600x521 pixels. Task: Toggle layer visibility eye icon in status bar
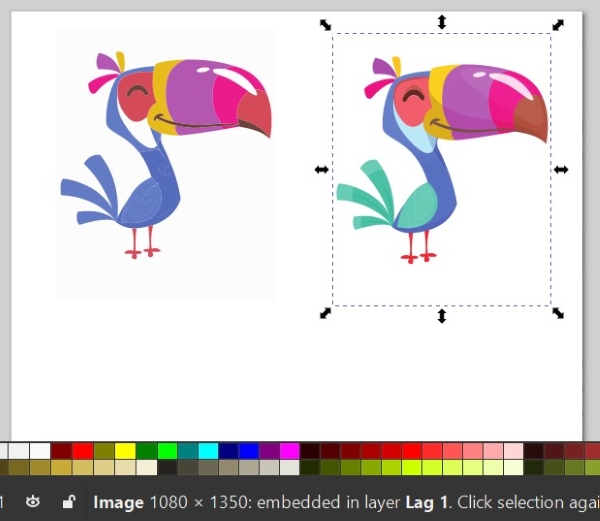[x=34, y=501]
